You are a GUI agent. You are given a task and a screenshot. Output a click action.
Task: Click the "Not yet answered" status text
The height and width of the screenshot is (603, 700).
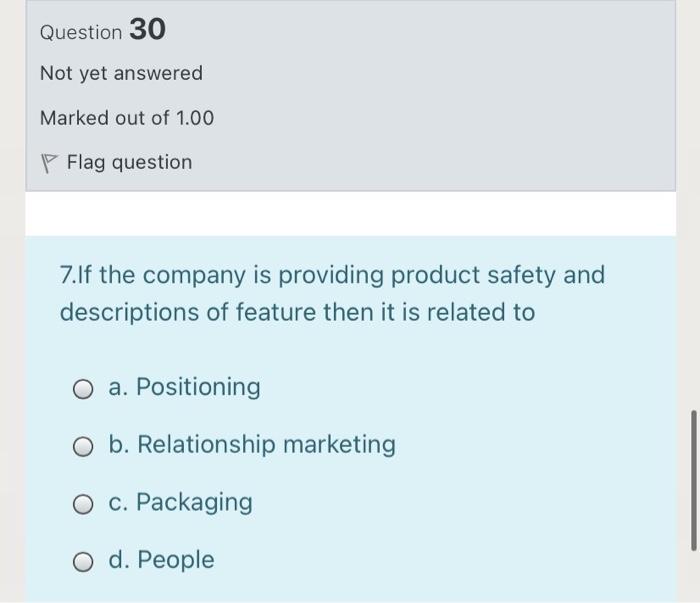121,73
